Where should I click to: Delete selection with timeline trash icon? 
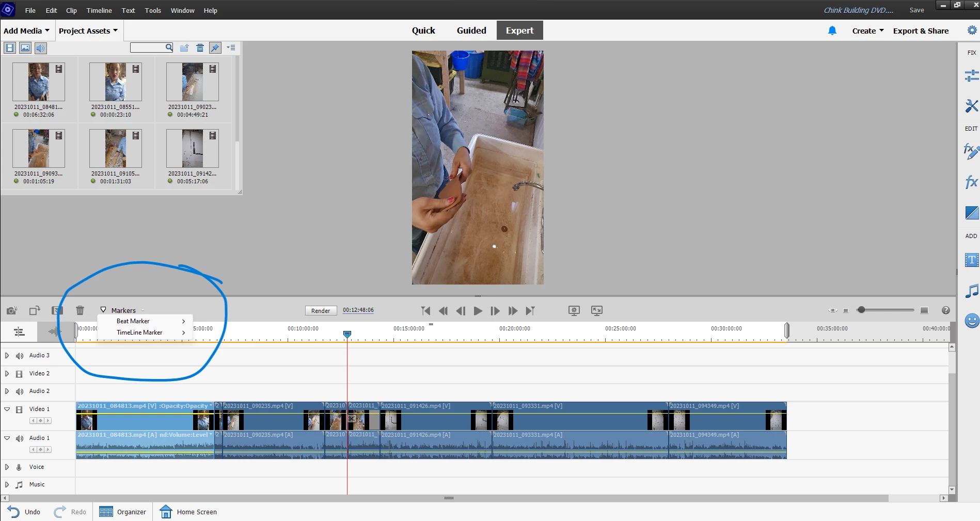pos(80,310)
